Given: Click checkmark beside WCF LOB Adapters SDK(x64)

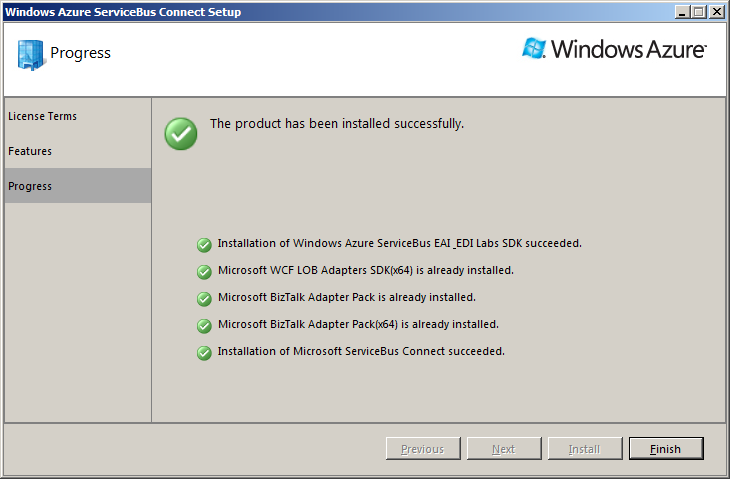Looking at the screenshot, I should 204,272.
